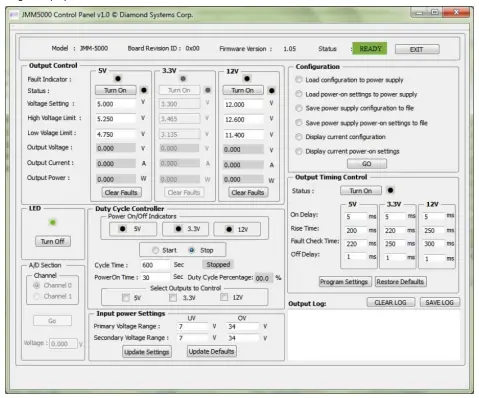Click the 5V fault indicator LED

pyautogui.click(x=118, y=79)
